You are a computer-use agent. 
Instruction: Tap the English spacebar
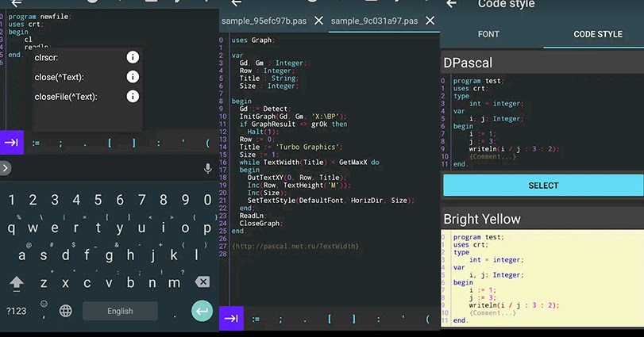[x=120, y=311]
